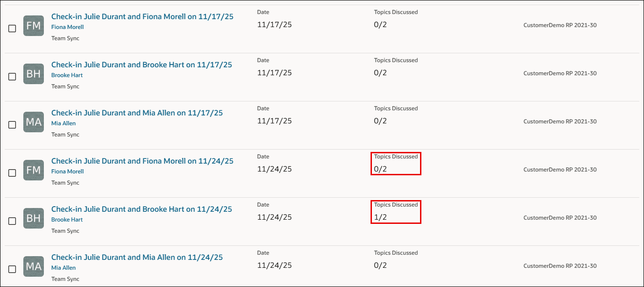Select the checkbox for Fiona Morell's 11/17/25 check-in
Viewport: 644px width, 287px height.
(12, 29)
